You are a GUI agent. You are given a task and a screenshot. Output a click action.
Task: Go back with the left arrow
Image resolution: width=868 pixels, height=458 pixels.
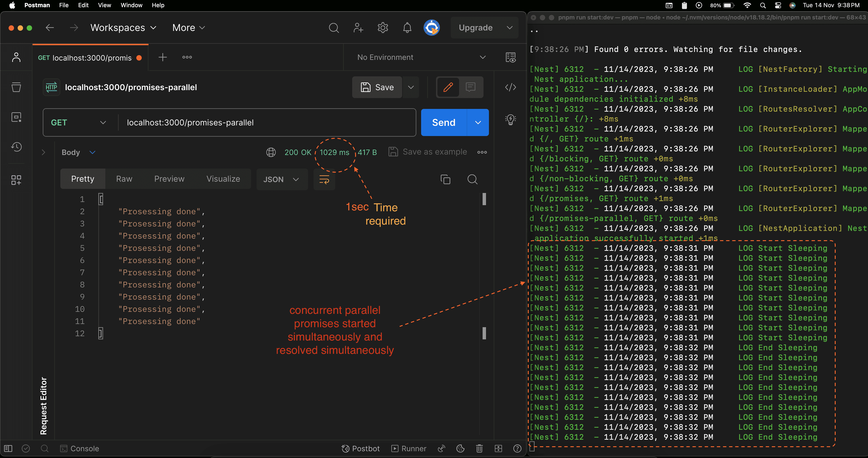[50, 28]
